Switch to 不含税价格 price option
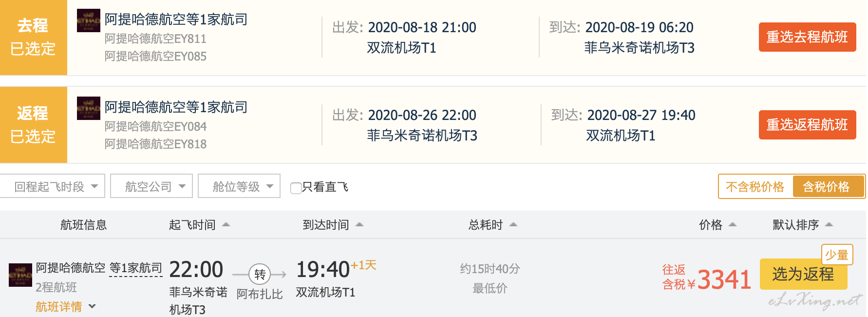868x317 pixels. coord(755,187)
